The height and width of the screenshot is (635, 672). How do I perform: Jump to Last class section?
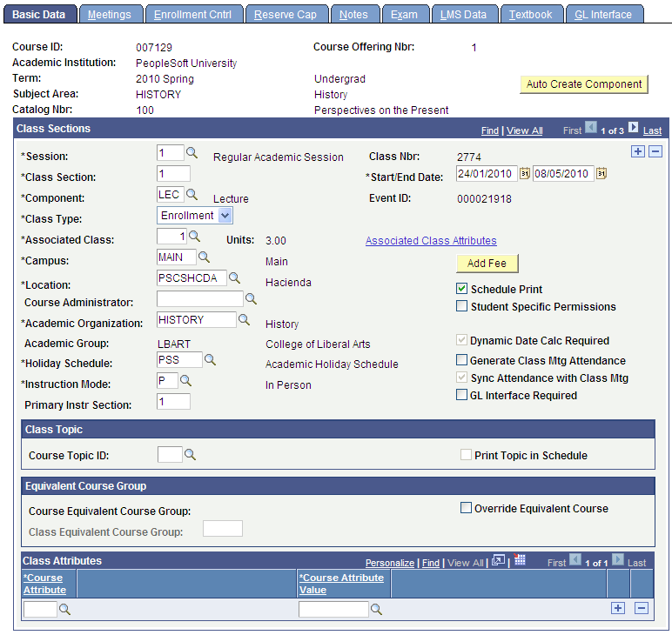pos(652,130)
